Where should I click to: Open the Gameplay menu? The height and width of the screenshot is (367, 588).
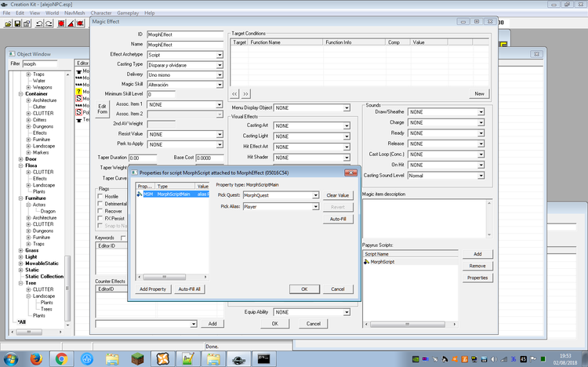point(129,13)
